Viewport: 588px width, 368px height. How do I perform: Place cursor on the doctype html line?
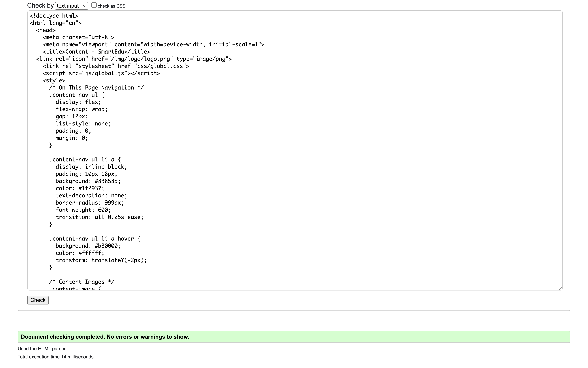[54, 16]
